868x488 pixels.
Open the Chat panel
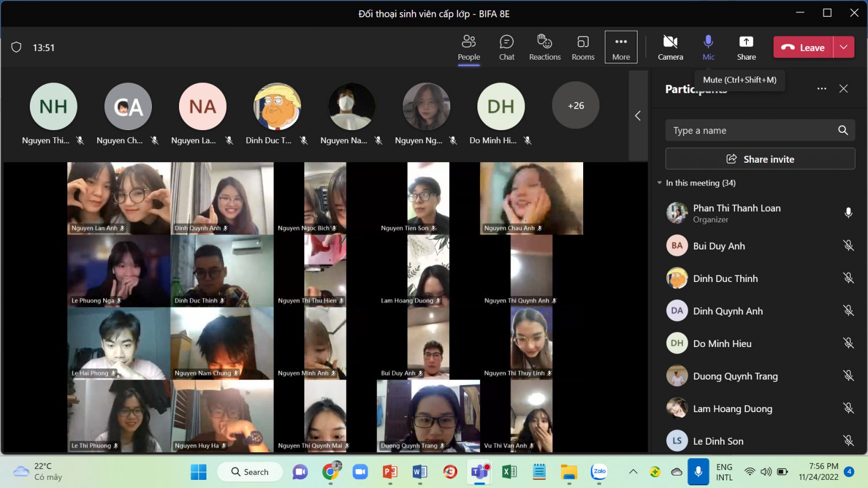coord(506,48)
